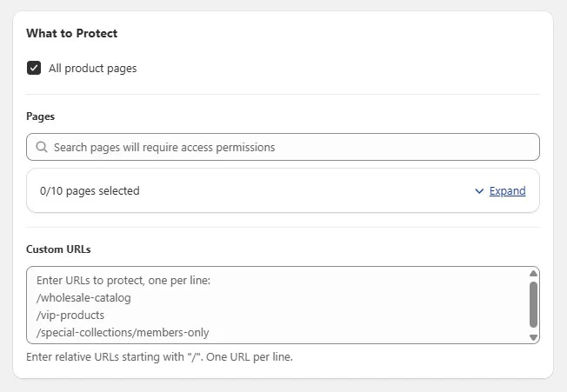
Task: Click the chevron next to Expand
Action: point(479,191)
